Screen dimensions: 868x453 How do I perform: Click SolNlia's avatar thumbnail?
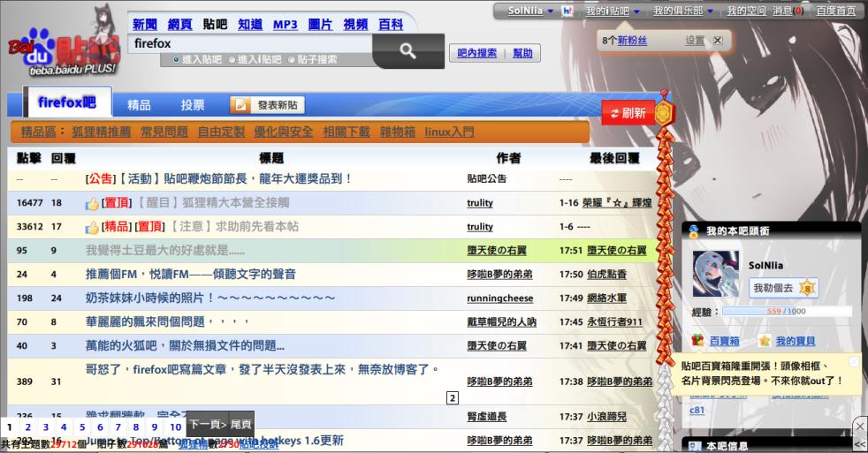716,274
